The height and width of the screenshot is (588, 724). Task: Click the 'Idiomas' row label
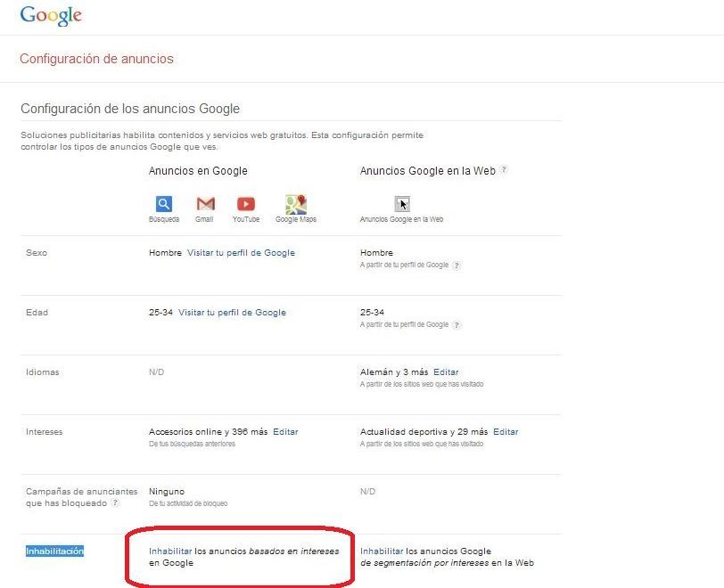[x=43, y=372]
